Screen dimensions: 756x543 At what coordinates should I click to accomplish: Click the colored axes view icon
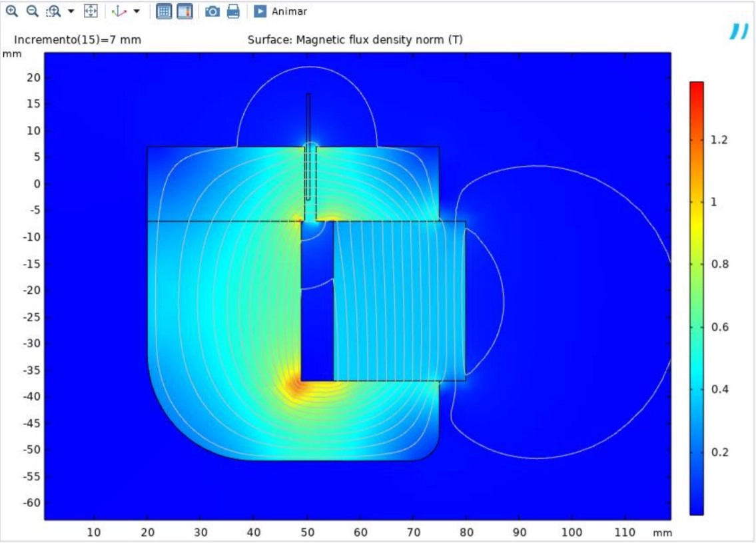(x=119, y=11)
